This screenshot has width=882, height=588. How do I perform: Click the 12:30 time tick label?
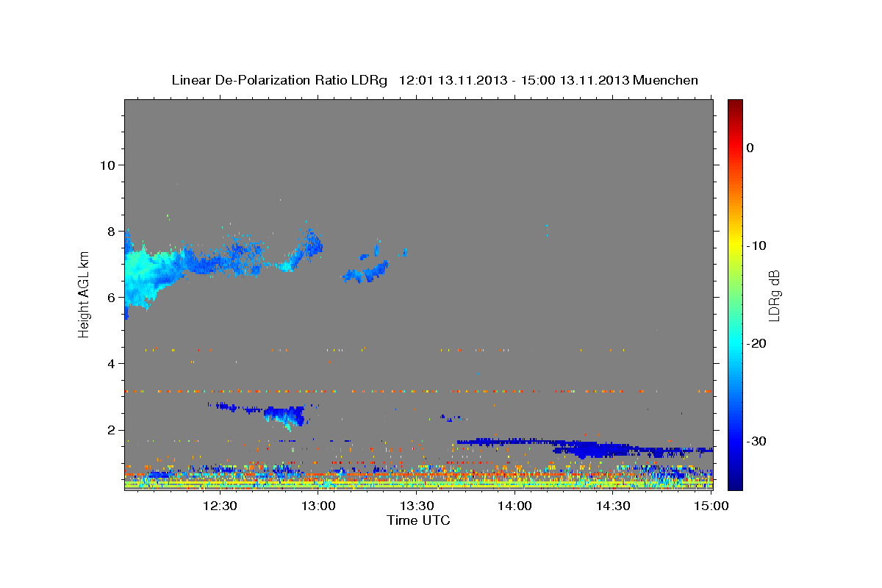(219, 506)
